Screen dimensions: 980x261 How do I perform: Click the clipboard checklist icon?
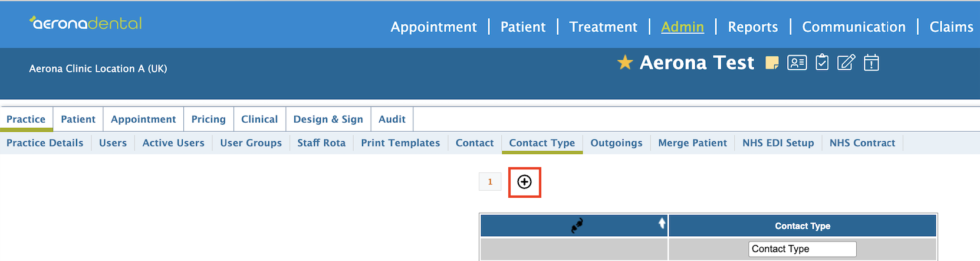pos(822,62)
